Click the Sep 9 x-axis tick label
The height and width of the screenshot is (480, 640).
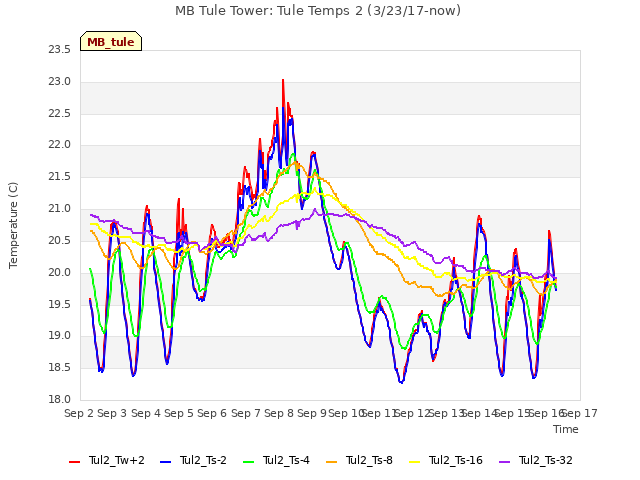pyautogui.click(x=312, y=413)
